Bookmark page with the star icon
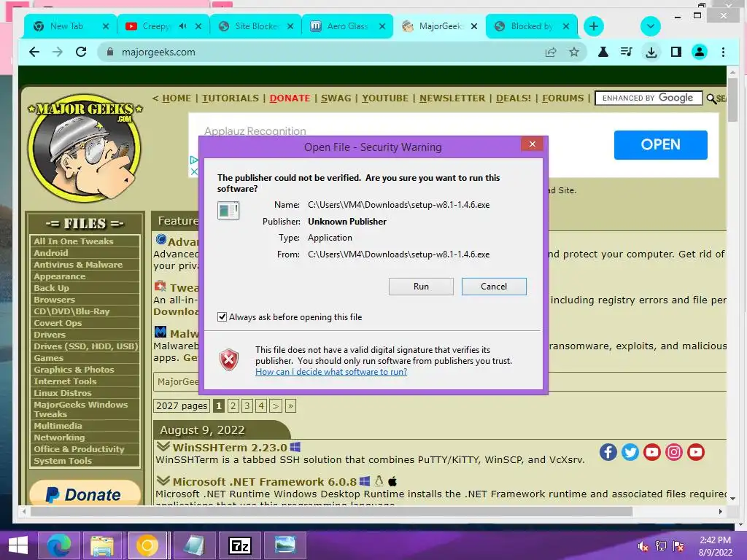Viewport: 747px width, 560px height. pyautogui.click(x=574, y=52)
